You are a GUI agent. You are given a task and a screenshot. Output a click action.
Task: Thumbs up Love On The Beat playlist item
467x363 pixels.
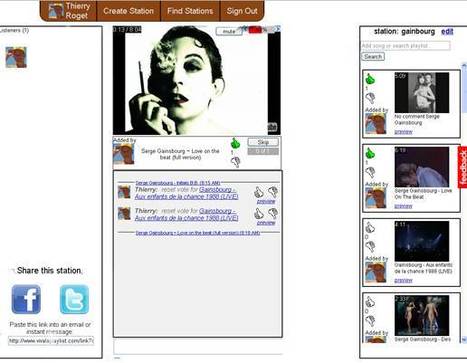coord(370,153)
